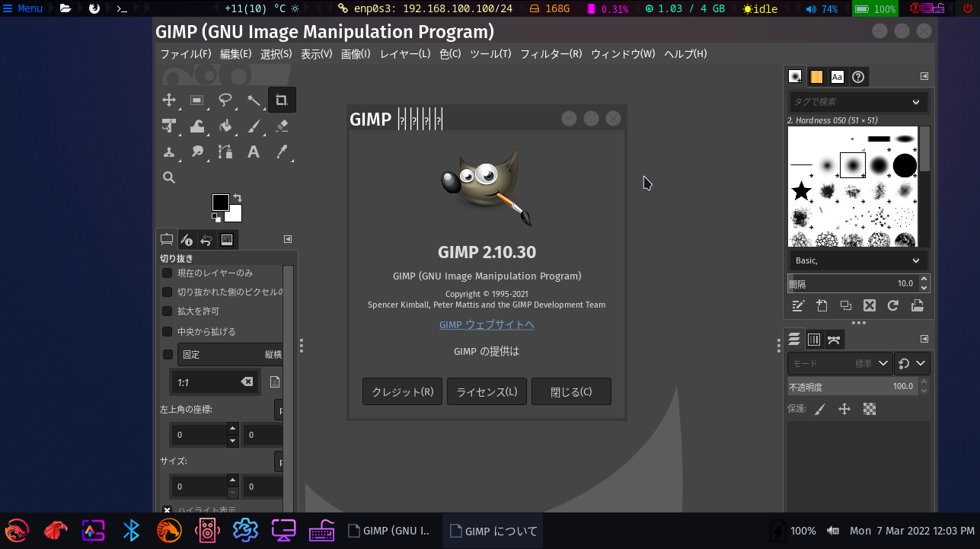Open brushes dock tab configuration menu
The height and width of the screenshot is (549, 980).
tap(924, 76)
